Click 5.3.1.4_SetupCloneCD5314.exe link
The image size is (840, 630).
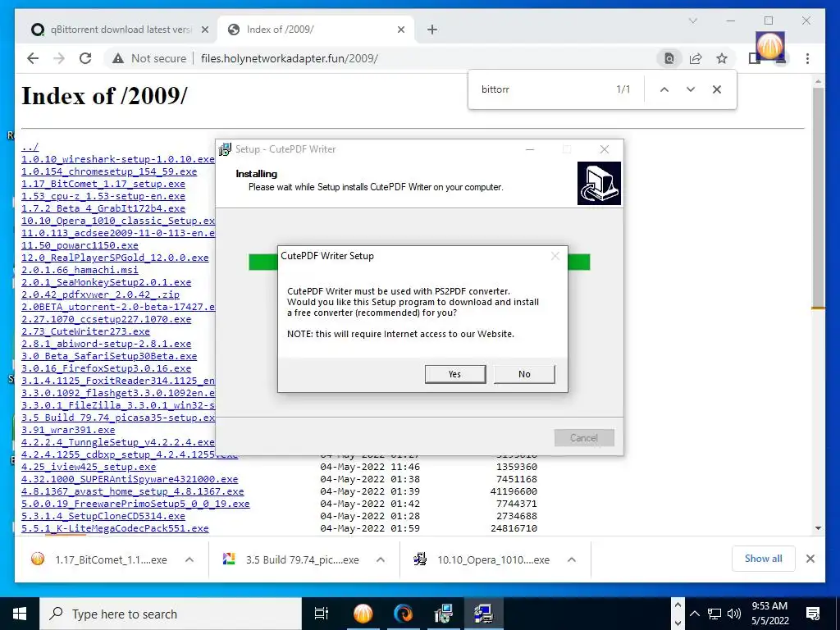(103, 516)
